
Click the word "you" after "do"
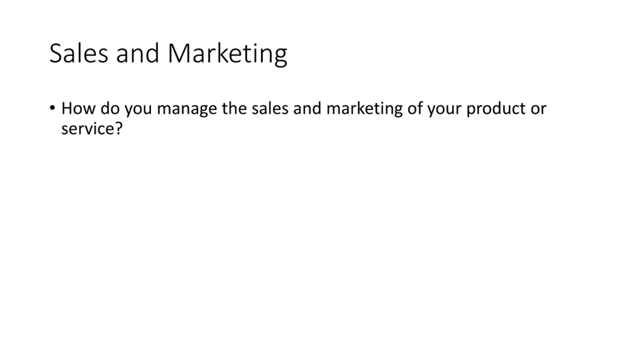click(x=138, y=110)
